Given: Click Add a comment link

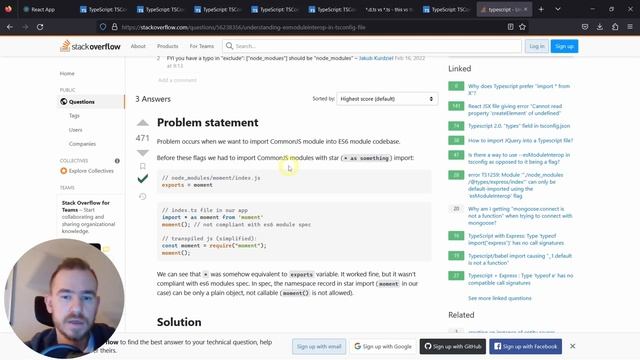Looking at the screenshot, I should (177, 80).
